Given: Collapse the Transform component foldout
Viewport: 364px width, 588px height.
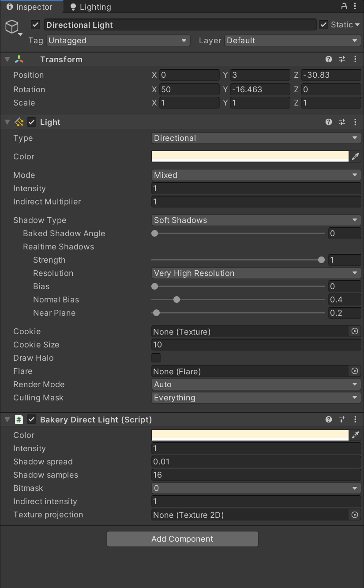Looking at the screenshot, I should 7,59.
